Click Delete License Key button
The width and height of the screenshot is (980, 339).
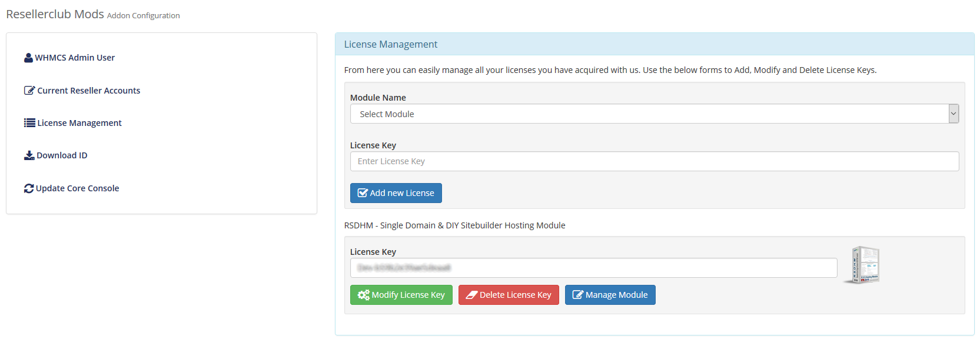click(509, 295)
